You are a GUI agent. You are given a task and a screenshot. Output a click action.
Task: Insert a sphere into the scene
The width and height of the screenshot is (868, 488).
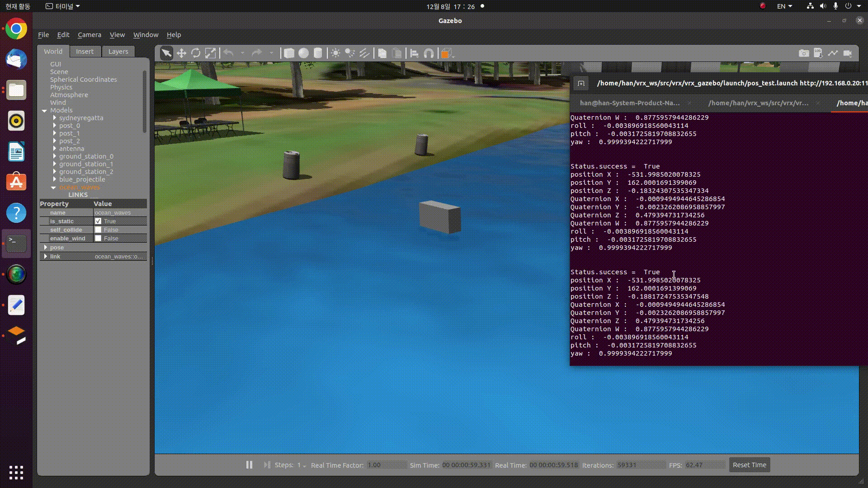pyautogui.click(x=304, y=53)
